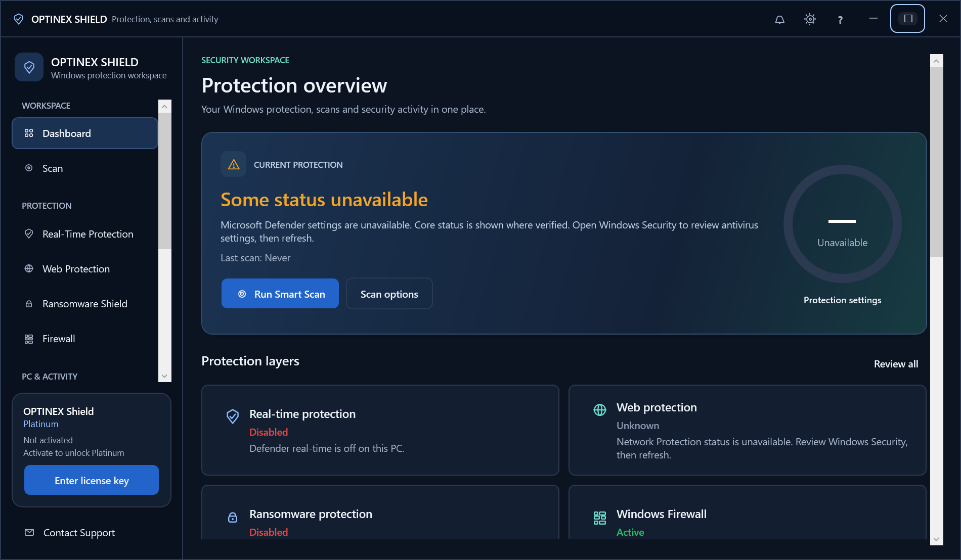The width and height of the screenshot is (961, 560).
Task: Open the Web protection card
Action: [748, 430]
